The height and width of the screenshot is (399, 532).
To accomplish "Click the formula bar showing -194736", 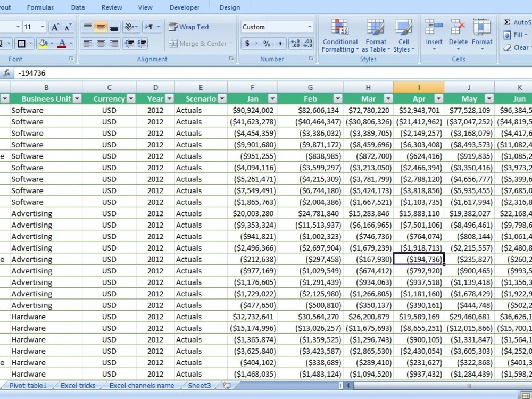I will pos(273,73).
